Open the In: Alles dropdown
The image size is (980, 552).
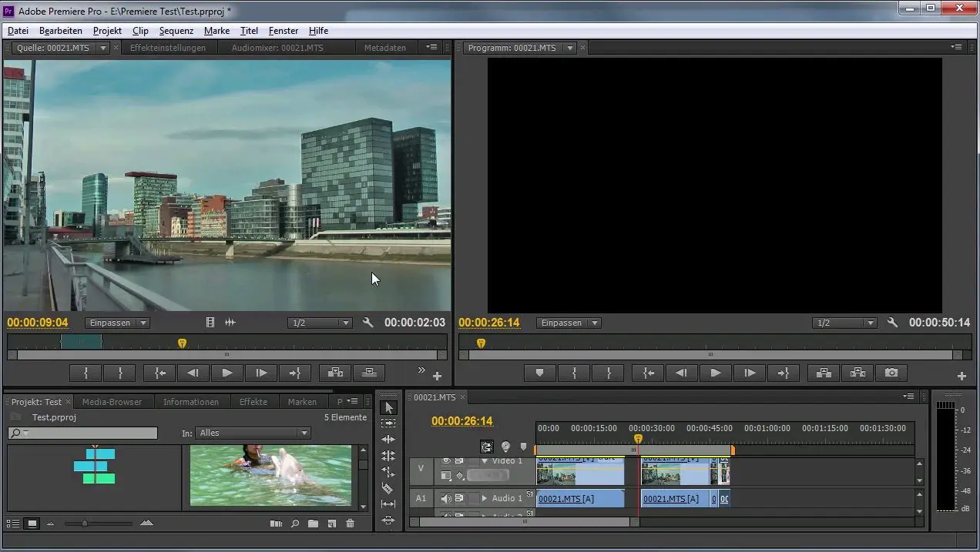tap(253, 433)
